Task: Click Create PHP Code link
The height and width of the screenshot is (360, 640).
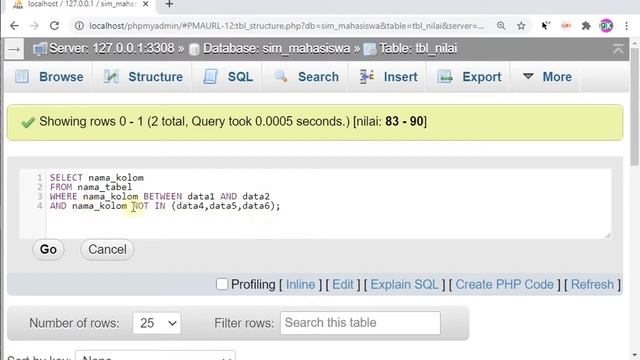Action: tap(504, 284)
